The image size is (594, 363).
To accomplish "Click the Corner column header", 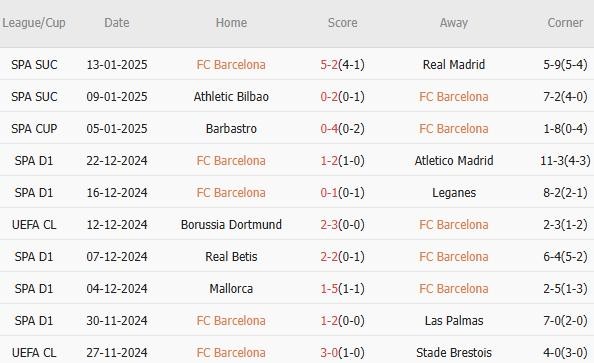I will [565, 23].
